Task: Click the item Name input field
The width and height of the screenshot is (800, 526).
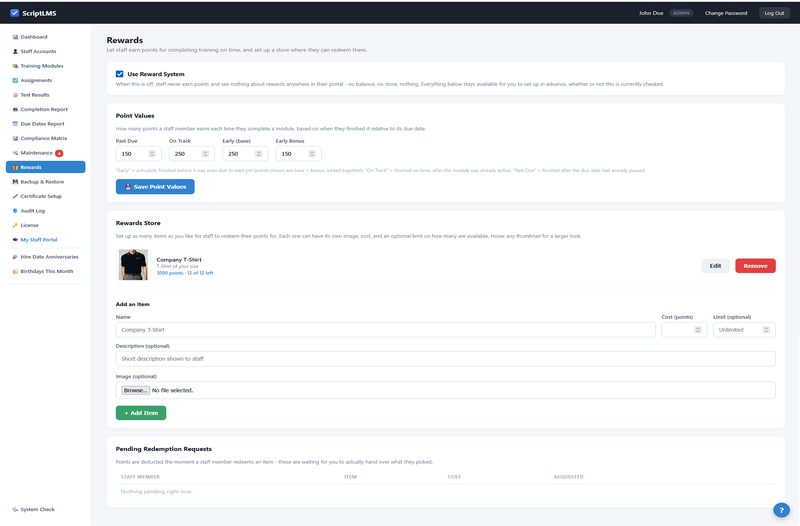Action: click(x=385, y=330)
